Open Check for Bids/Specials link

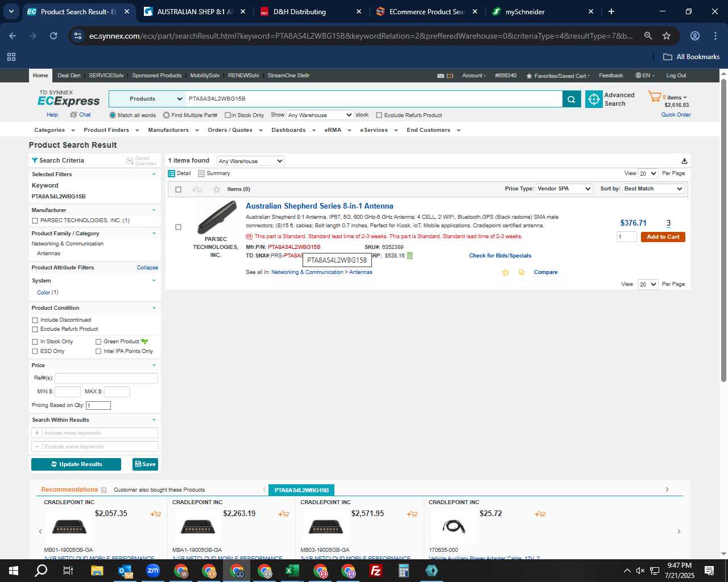(500, 256)
